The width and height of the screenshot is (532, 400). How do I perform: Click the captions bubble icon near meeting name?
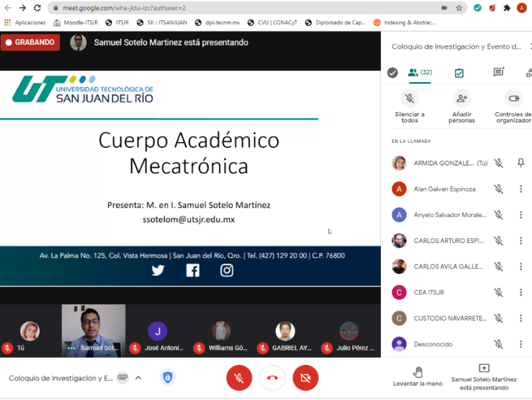click(x=122, y=378)
